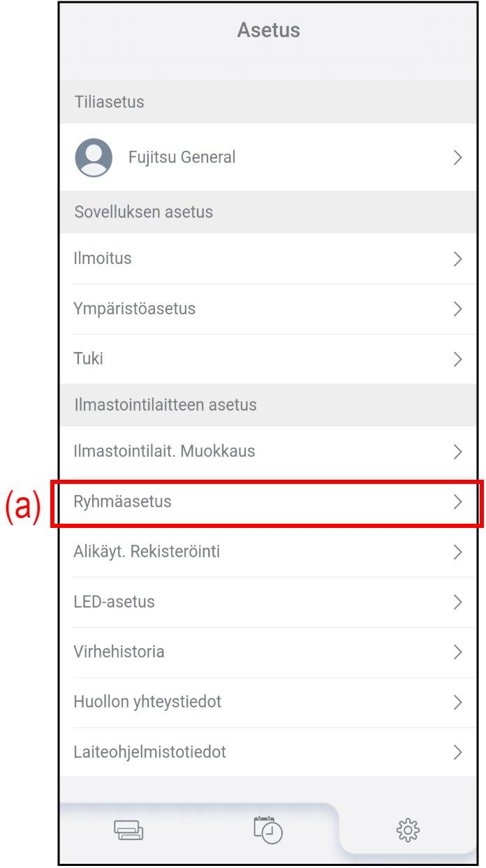Screen dimensions: 486x868
Task: Click the arrow beside Tuki
Action: pyautogui.click(x=458, y=360)
